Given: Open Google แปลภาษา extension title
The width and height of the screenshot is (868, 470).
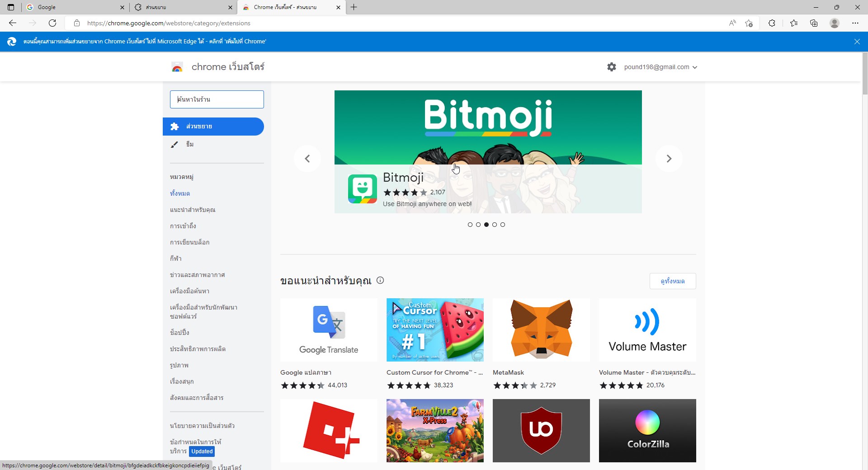Looking at the screenshot, I should (306, 372).
